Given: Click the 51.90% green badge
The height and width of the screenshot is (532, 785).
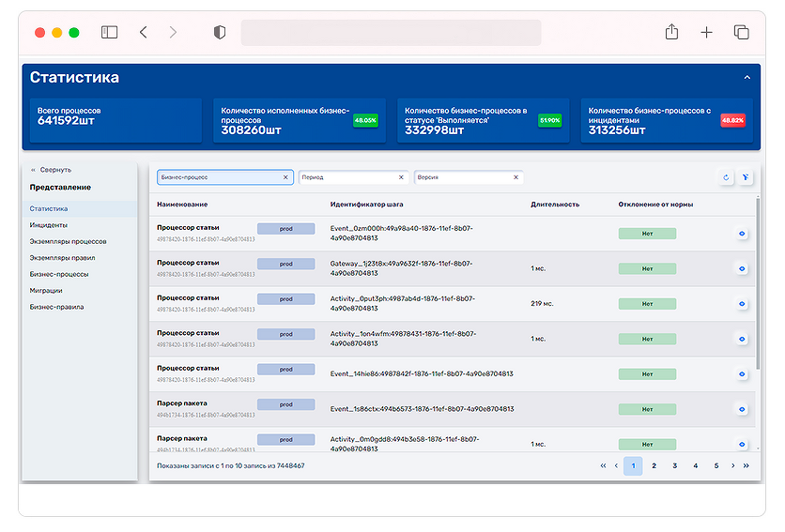Looking at the screenshot, I should (x=549, y=120).
